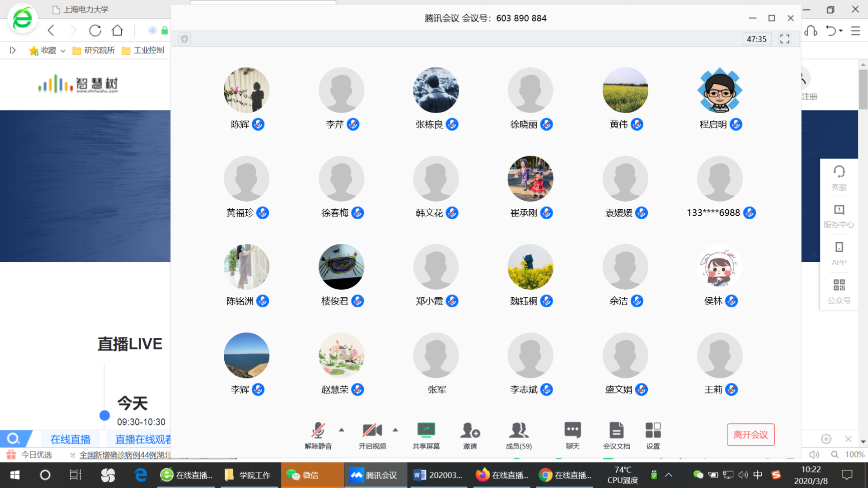Click muted mic icon next to 李芹
This screenshot has height=488, width=868.
click(353, 124)
